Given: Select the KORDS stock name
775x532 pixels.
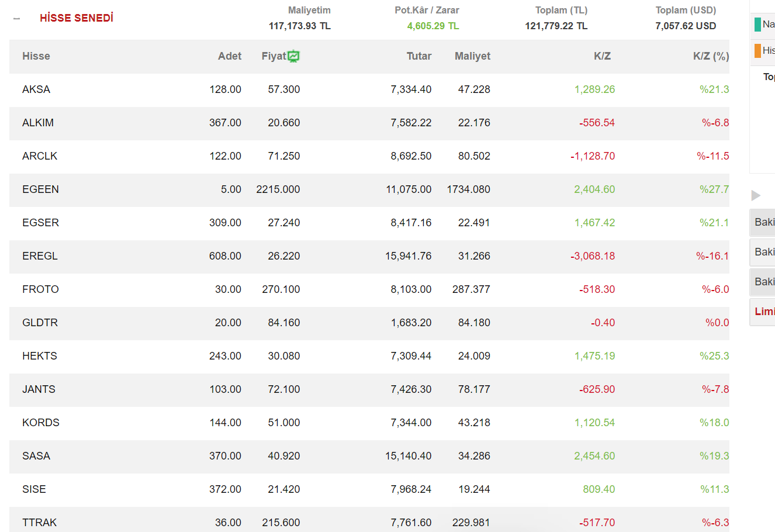Looking at the screenshot, I should click(41, 423).
